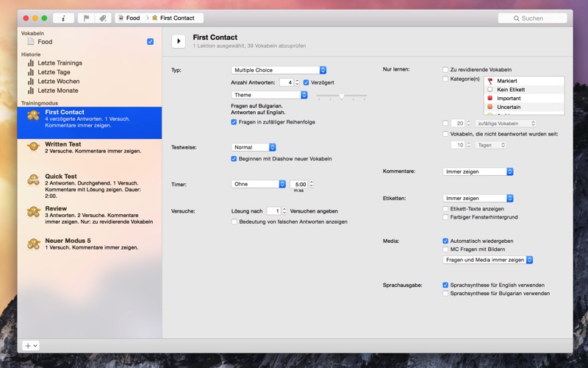The image size is (588, 368).
Task: Click the timer 5:00 value field
Action: click(x=299, y=184)
